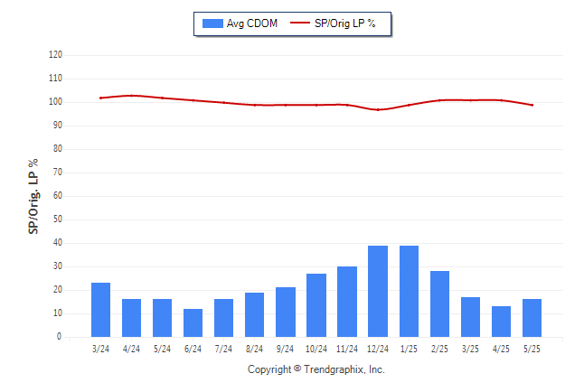
Task: Click the SP/Orig LP % red legend line
Action: pyautogui.click(x=300, y=23)
